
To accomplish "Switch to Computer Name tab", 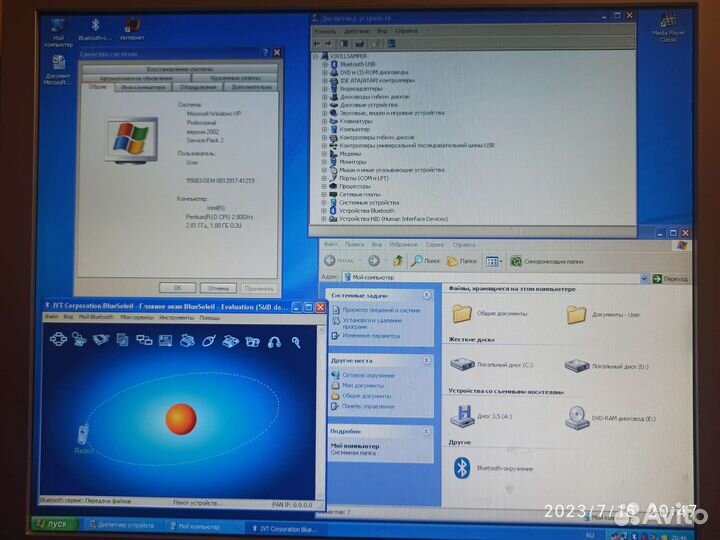I will point(143,87).
